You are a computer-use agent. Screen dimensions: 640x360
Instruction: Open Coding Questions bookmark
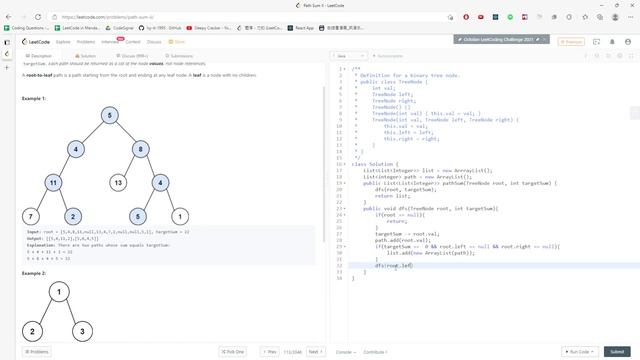[x=26, y=28]
